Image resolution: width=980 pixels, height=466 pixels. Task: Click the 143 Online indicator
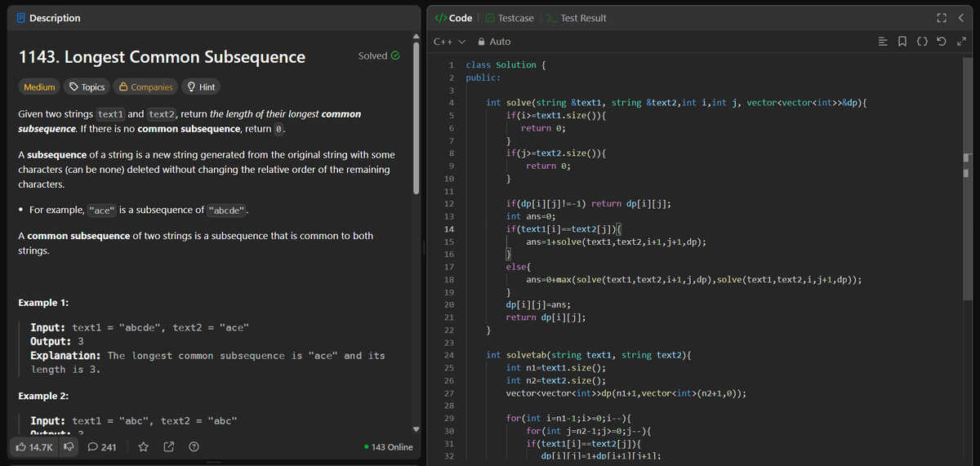(388, 447)
